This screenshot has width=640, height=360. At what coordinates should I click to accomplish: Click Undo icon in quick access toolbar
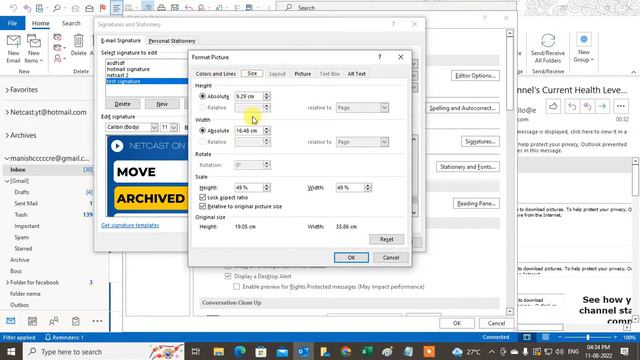13,8
